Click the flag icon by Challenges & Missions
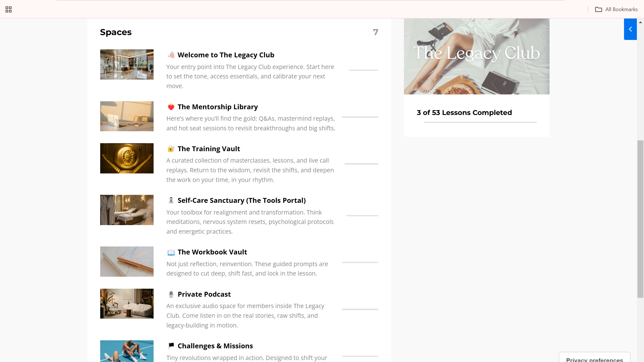Image resolution: width=644 pixels, height=362 pixels. [x=171, y=346]
